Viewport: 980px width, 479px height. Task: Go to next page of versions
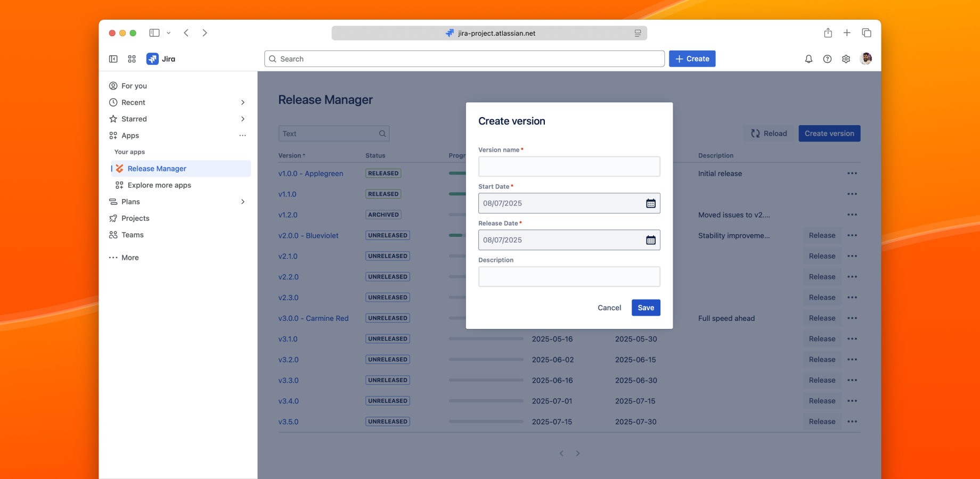tap(578, 453)
